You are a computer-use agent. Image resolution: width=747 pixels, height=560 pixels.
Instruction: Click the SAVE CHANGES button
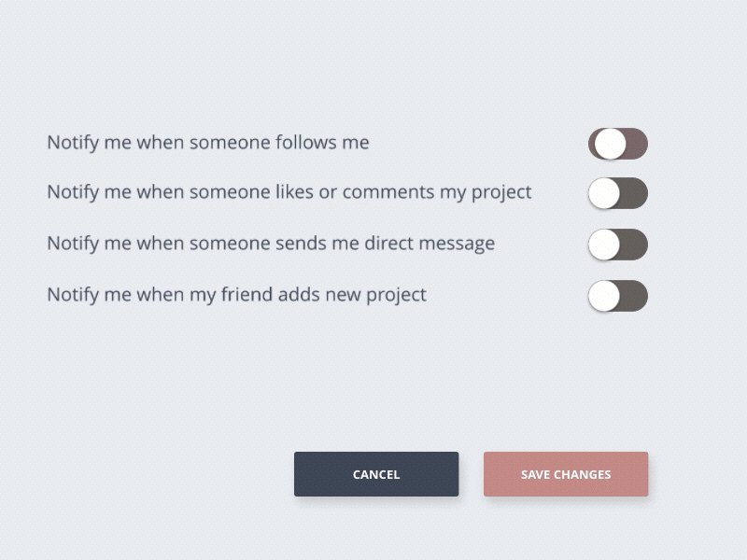(x=566, y=474)
